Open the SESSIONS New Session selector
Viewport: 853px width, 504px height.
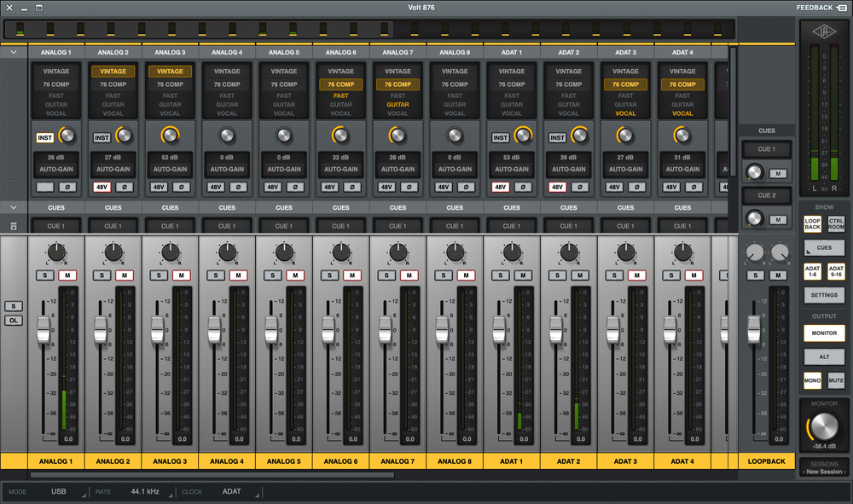(x=824, y=472)
